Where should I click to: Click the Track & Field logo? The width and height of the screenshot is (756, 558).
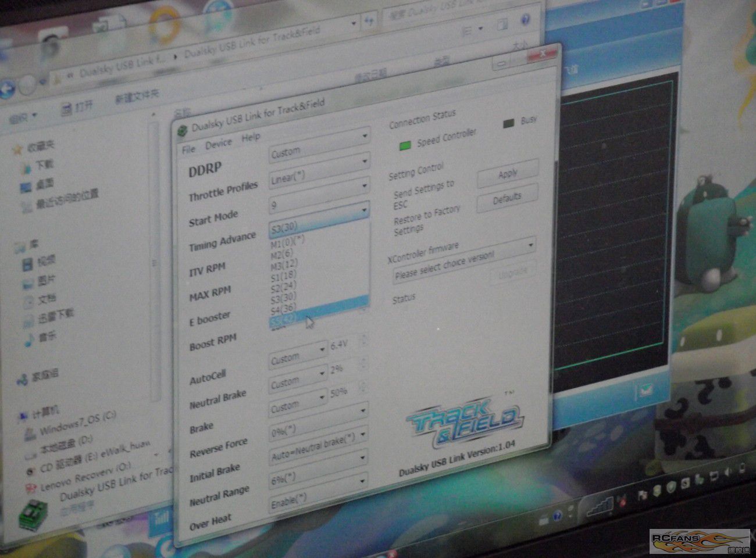(x=465, y=423)
